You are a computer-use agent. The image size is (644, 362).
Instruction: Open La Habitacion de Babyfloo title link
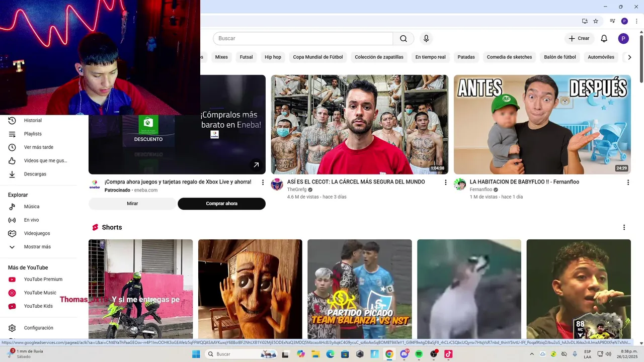524,182
